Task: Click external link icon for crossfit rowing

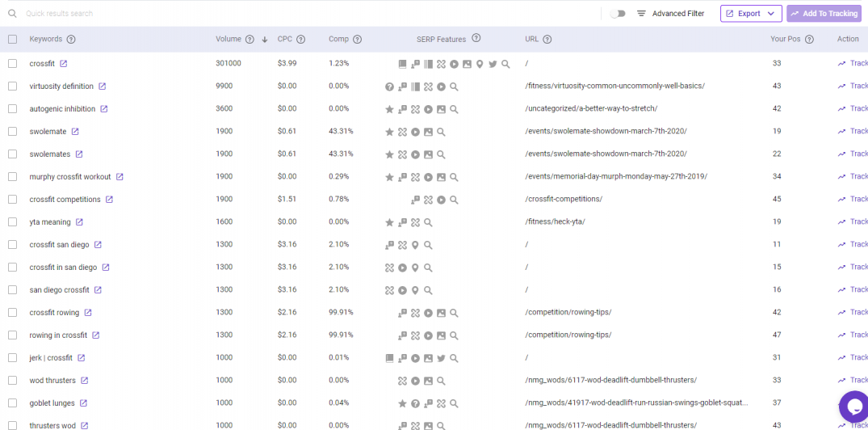Action: [88, 313]
